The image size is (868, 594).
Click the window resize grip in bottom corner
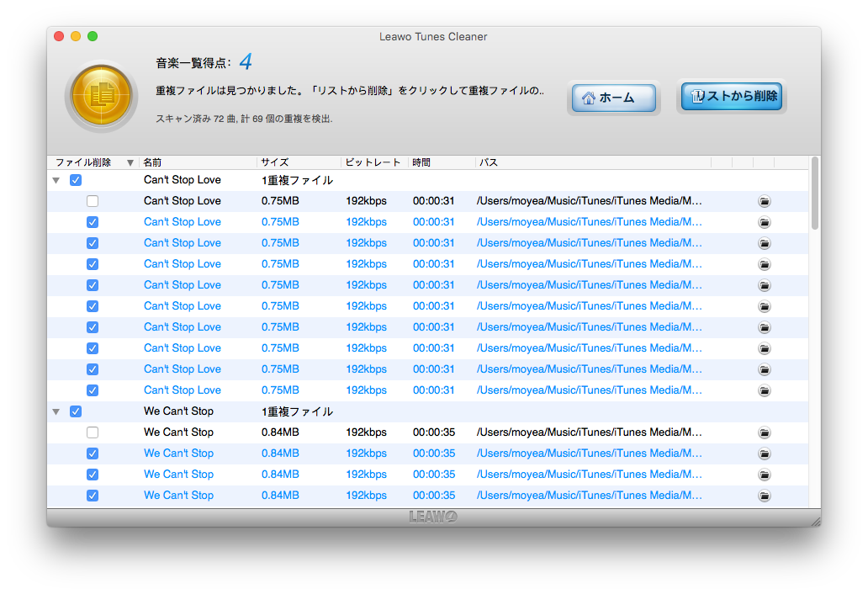point(814,521)
